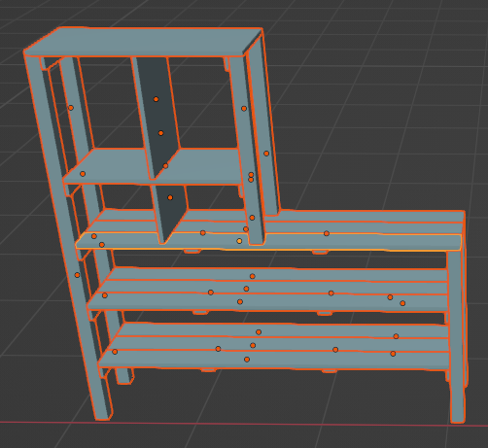Select the left support bracket under the top long shelf
Screen dimensions: 488x448
coord(192,251)
